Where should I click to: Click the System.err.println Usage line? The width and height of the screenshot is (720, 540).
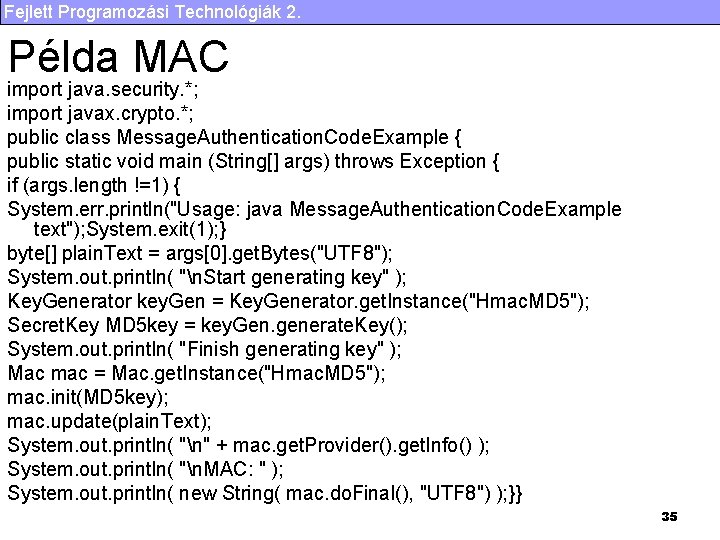point(315,210)
